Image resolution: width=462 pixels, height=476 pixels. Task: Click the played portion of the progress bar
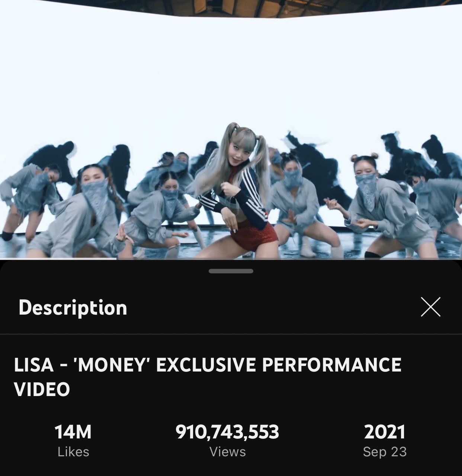click(x=58, y=258)
